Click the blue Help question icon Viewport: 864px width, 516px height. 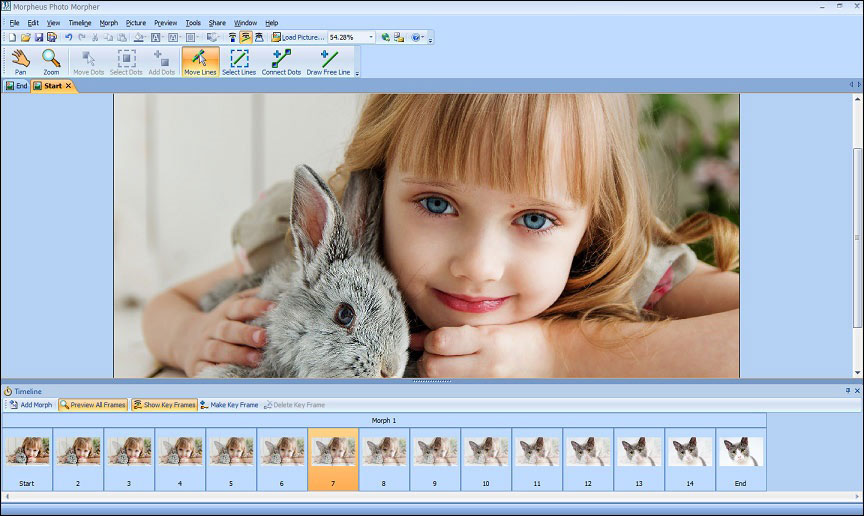tap(415, 37)
